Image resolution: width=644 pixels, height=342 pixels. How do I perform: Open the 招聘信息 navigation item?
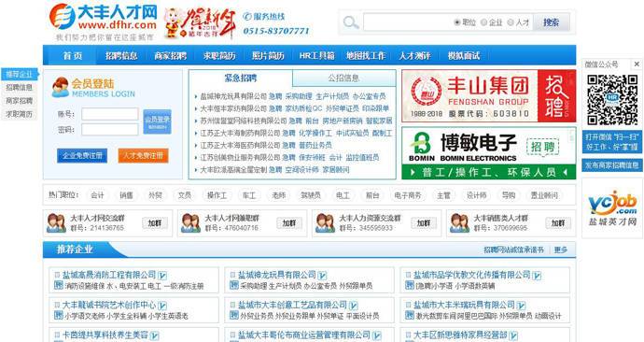(121, 56)
